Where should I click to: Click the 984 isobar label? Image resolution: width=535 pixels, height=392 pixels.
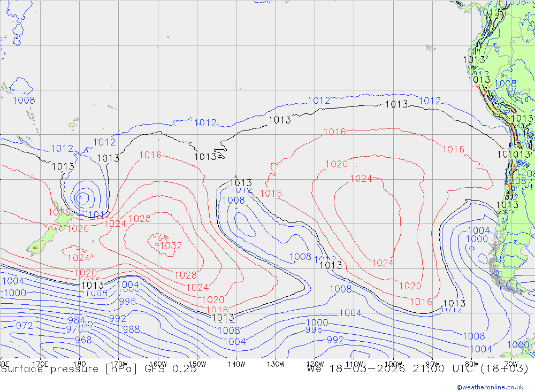[77, 320]
